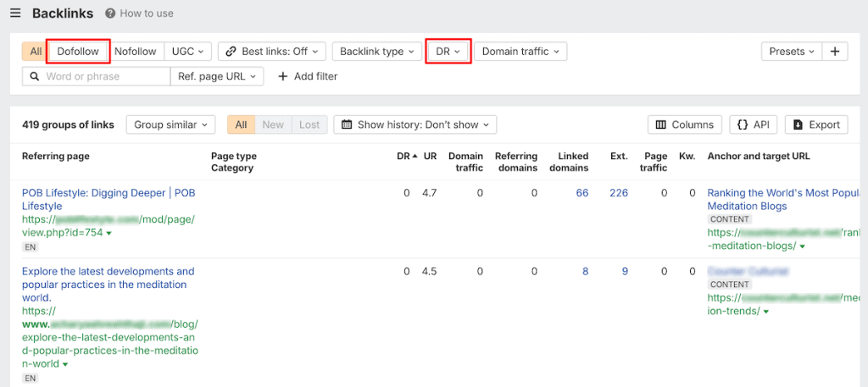
Task: Sort by the Domain traffic column header
Action: pyautogui.click(x=465, y=162)
